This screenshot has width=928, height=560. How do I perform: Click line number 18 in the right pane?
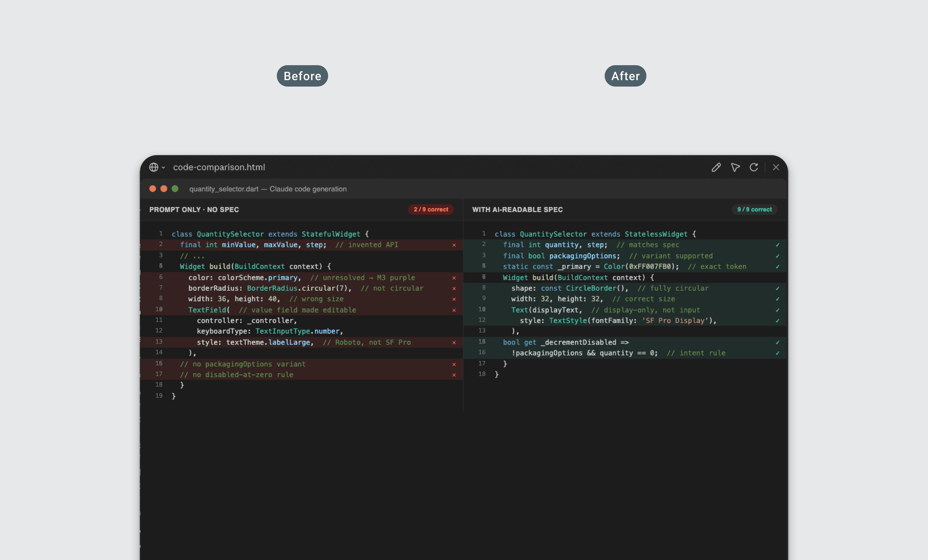pyautogui.click(x=482, y=374)
